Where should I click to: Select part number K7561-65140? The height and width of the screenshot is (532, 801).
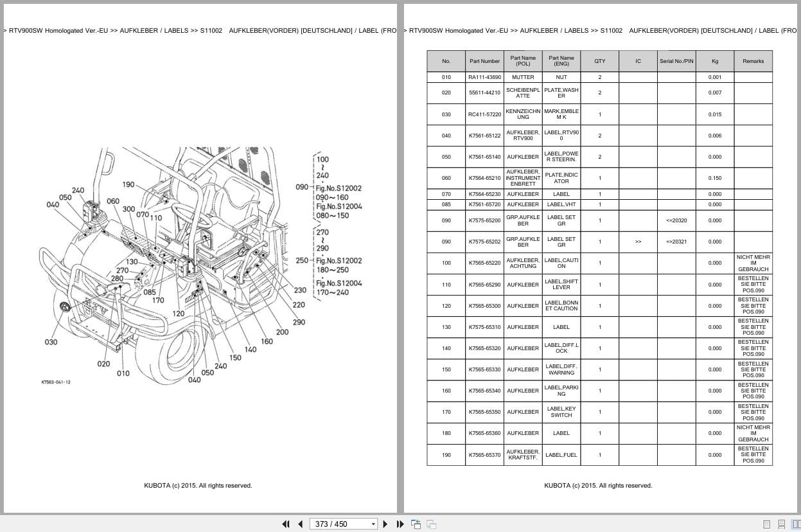tap(484, 157)
